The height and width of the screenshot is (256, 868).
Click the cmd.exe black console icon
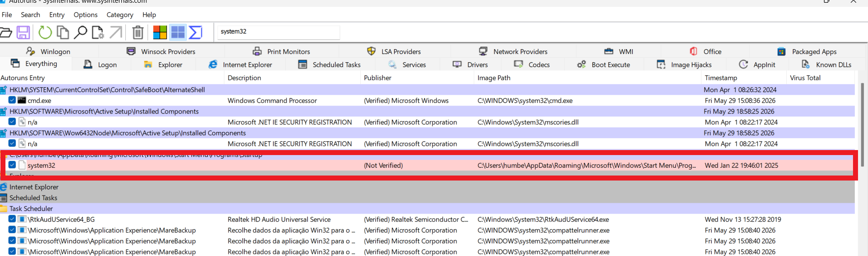22,100
